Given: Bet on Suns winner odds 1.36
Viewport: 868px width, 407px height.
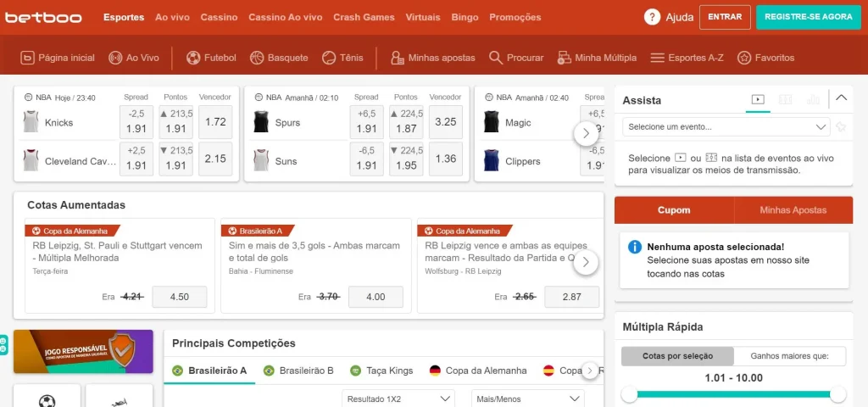Looking at the screenshot, I should 446,159.
